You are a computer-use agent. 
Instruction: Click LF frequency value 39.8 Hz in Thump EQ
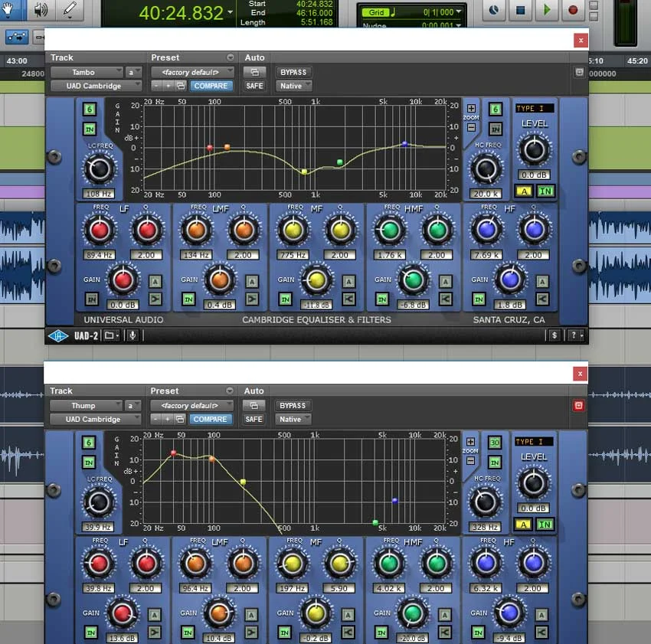99,589
